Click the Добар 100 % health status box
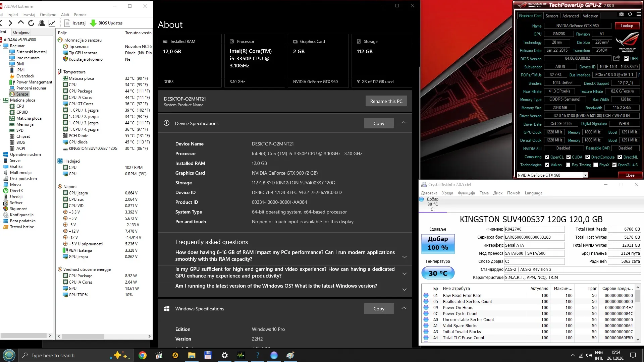644x362 pixels. click(x=438, y=243)
